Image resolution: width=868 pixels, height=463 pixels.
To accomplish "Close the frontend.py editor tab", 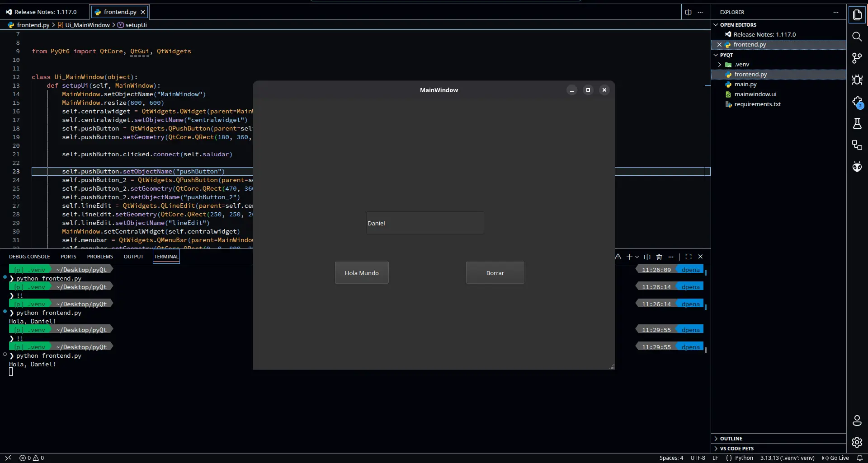I will click(x=143, y=12).
